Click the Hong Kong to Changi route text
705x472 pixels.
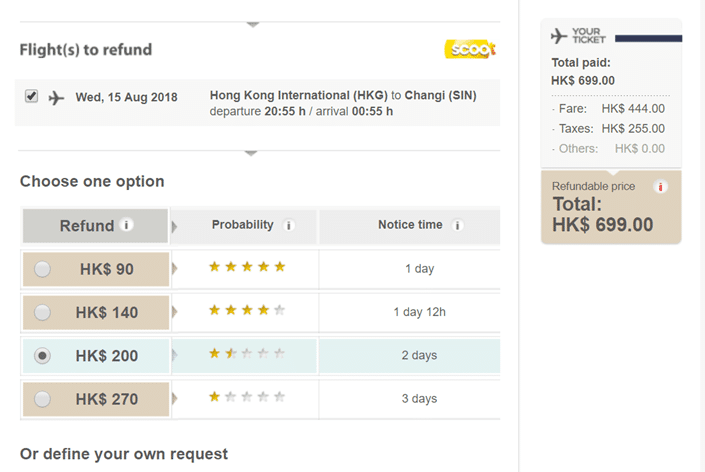[x=343, y=96]
